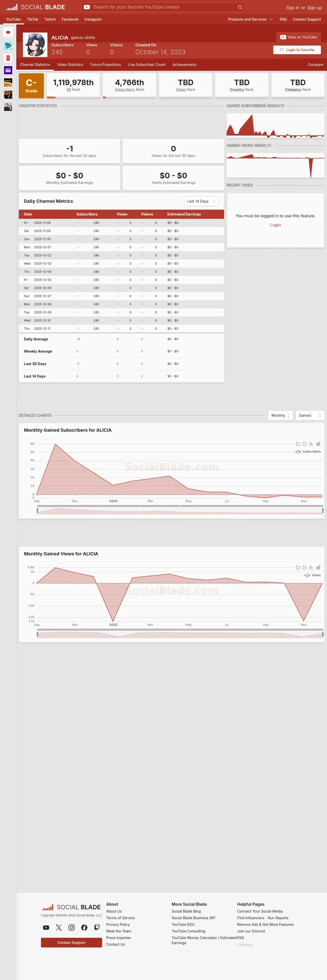Click the 2025-12-11 date cell

click(x=42, y=329)
